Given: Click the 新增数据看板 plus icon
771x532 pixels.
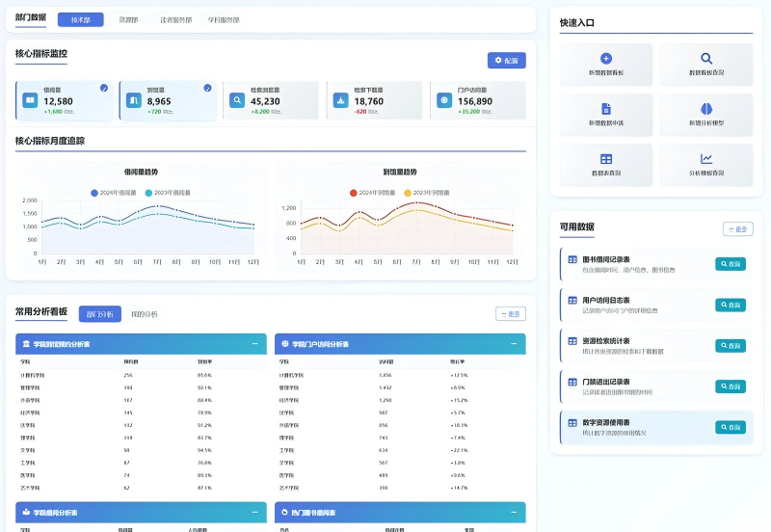Looking at the screenshot, I should point(606,59).
